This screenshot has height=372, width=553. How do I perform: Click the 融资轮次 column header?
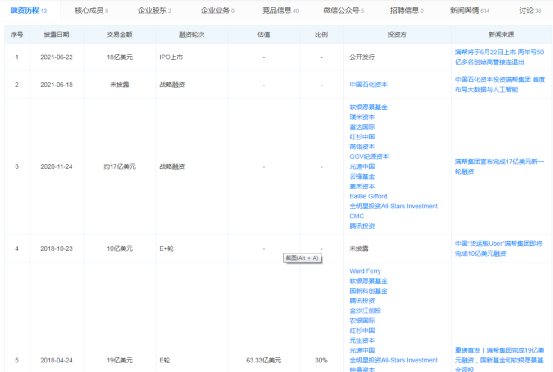[192, 35]
